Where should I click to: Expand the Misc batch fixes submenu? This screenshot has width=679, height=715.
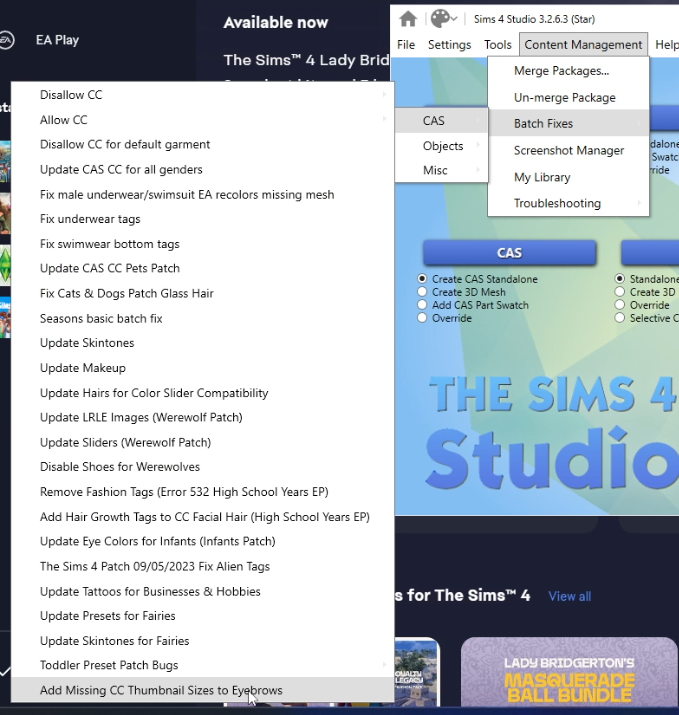click(x=441, y=171)
